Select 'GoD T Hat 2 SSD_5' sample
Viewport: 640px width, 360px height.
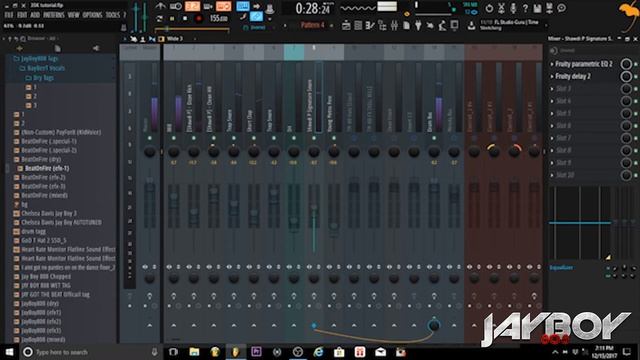coord(43,240)
